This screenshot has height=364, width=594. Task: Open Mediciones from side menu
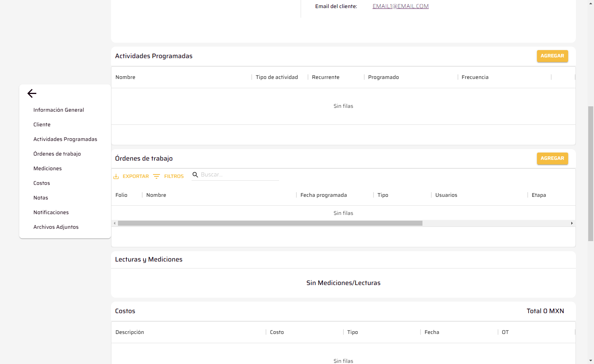[47, 168]
